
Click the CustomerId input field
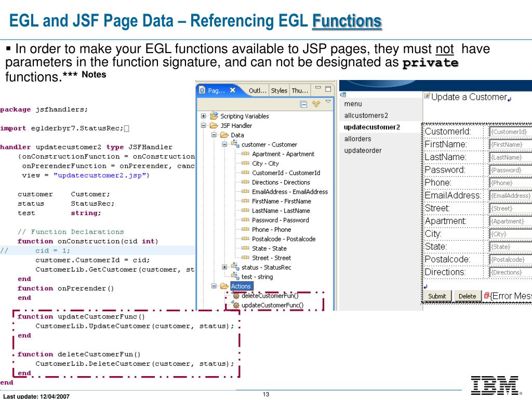510,131
